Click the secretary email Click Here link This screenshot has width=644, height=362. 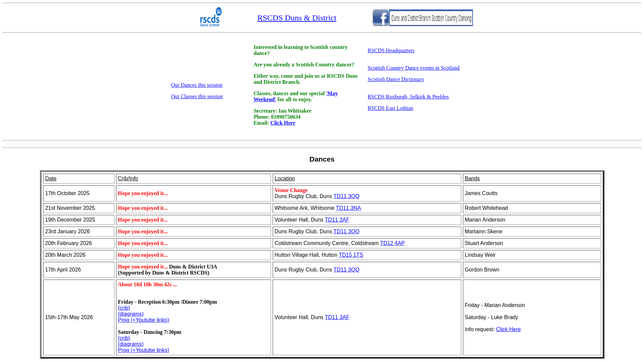282,123
